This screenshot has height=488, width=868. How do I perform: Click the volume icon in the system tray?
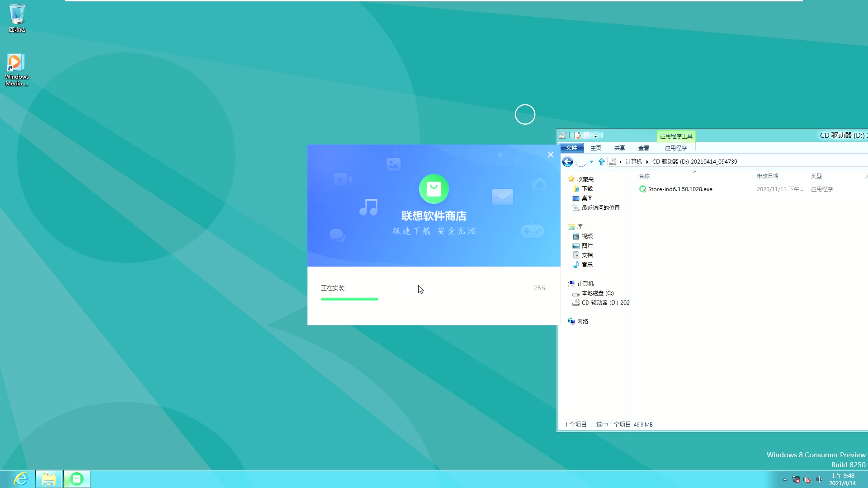coord(807,480)
